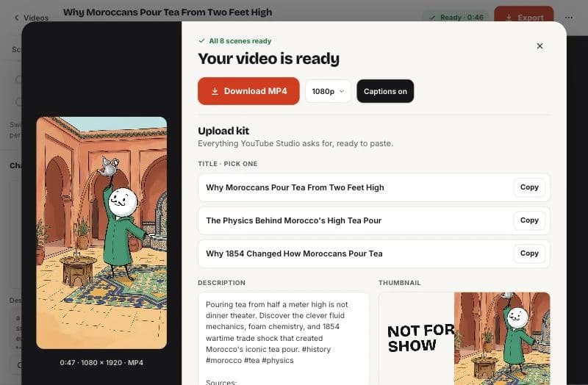Click the All 8 scenes ready status
588x385 pixels.
(x=235, y=41)
